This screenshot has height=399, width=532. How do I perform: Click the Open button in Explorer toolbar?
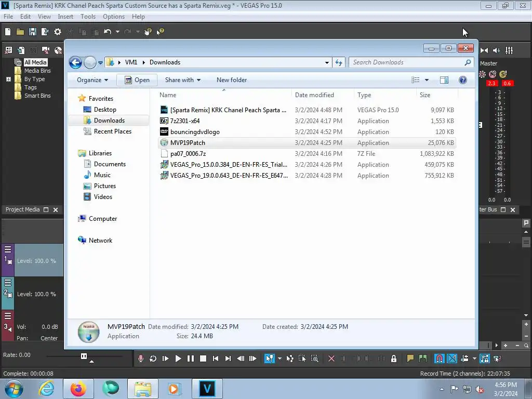point(137,80)
